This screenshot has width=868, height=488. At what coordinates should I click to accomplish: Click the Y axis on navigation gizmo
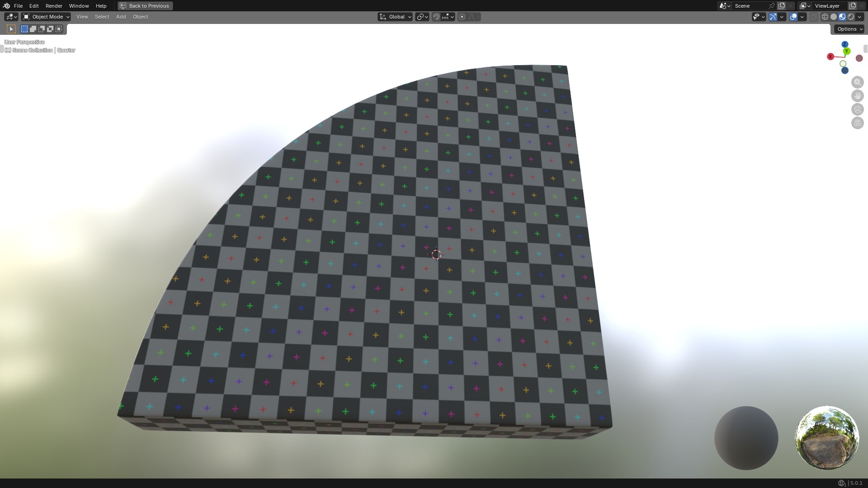pos(847,51)
